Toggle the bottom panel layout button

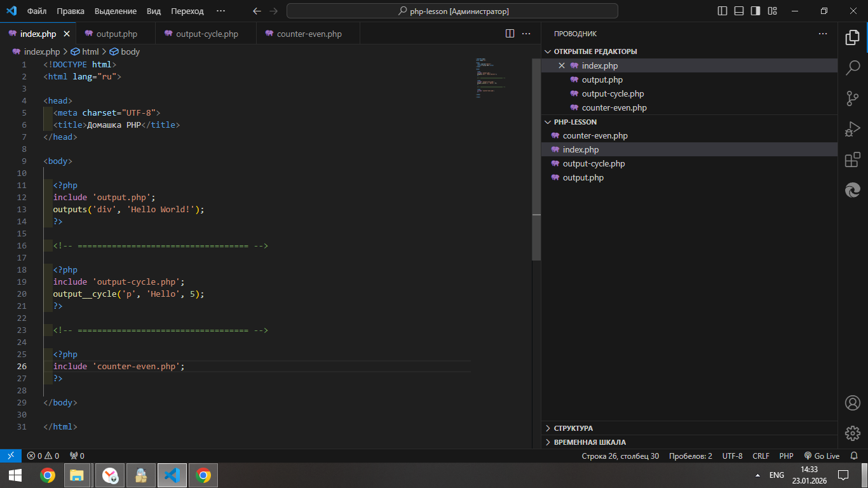coord(739,11)
